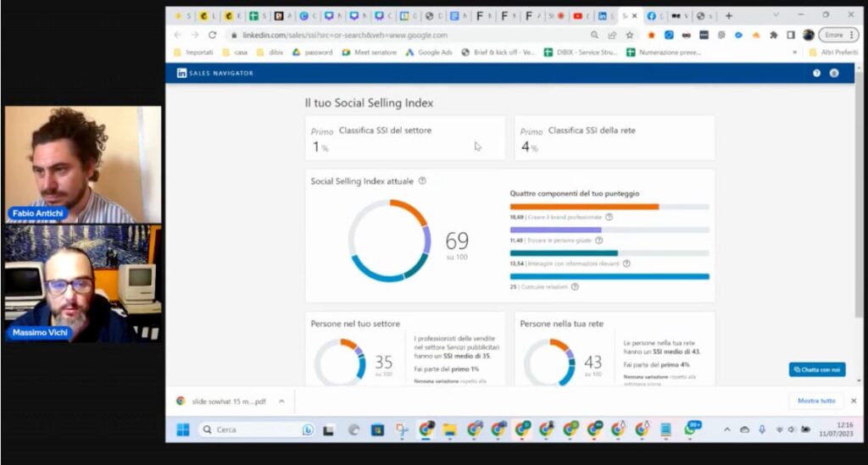Open the browser extensions puzzle icon
Screen dimensions: 868x465
(x=773, y=35)
